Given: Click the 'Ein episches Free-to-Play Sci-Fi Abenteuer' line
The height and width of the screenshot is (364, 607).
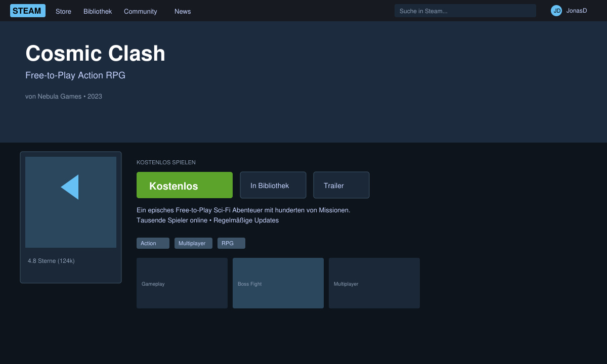Looking at the screenshot, I should [x=243, y=210].
